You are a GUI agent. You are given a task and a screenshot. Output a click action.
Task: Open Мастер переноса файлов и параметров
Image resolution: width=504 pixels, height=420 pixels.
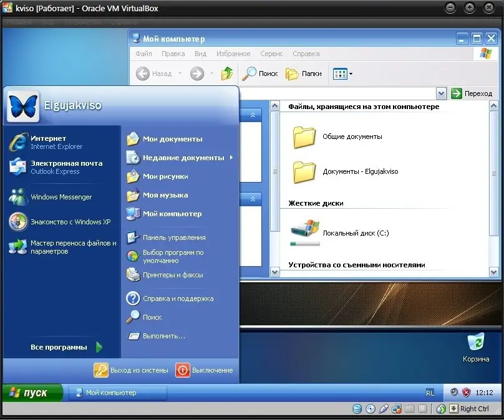(x=61, y=247)
